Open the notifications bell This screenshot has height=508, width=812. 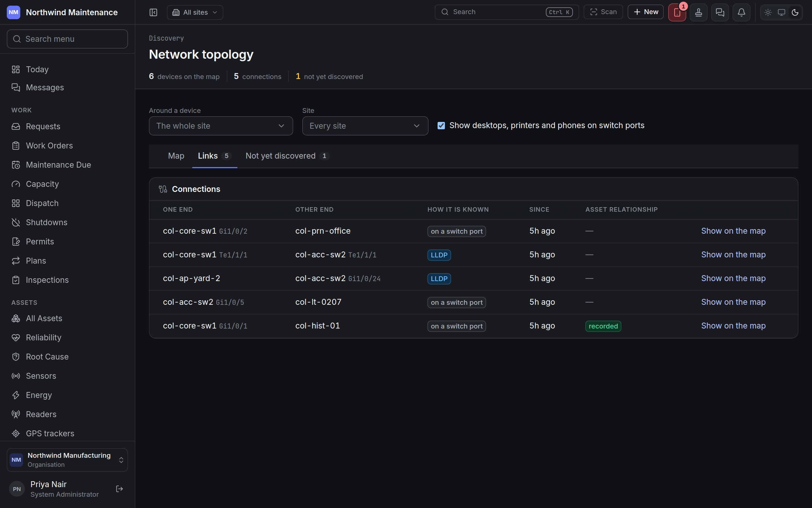pos(741,12)
